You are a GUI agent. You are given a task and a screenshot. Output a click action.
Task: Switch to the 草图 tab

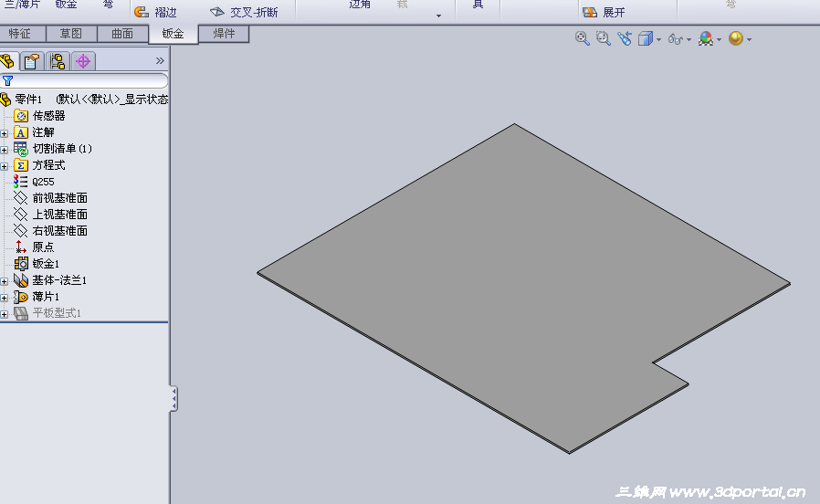[x=71, y=34]
